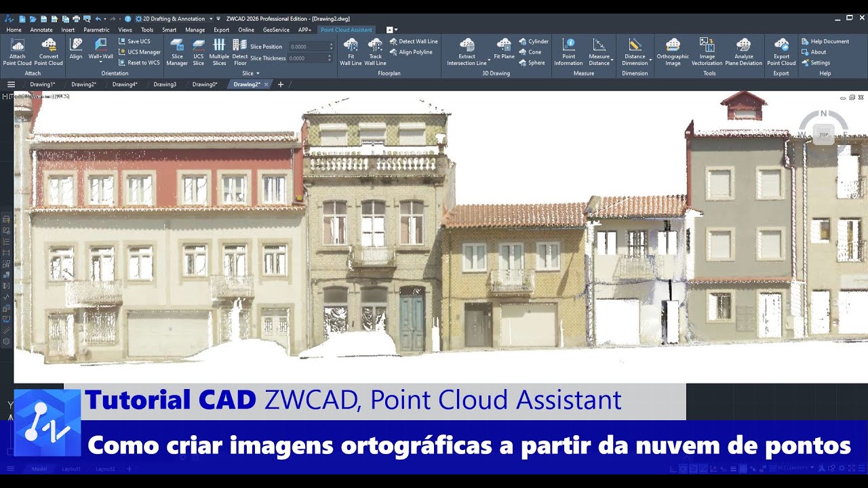This screenshot has width=868, height=488.
Task: Click Convert Point Cloud icon
Action: click(x=49, y=45)
